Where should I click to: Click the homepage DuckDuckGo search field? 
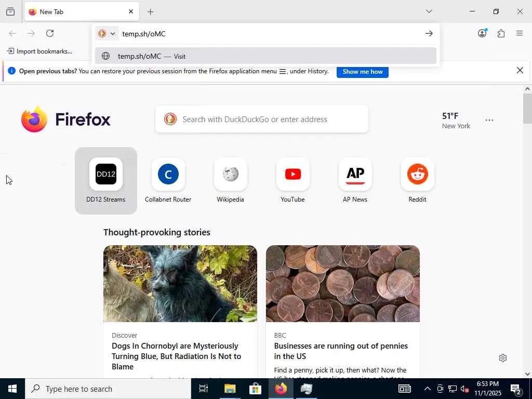point(262,119)
